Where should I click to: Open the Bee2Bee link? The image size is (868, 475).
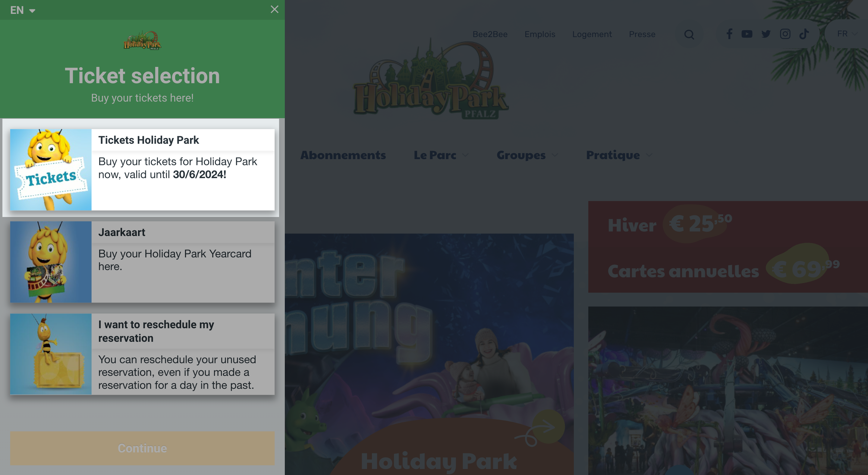tap(490, 34)
